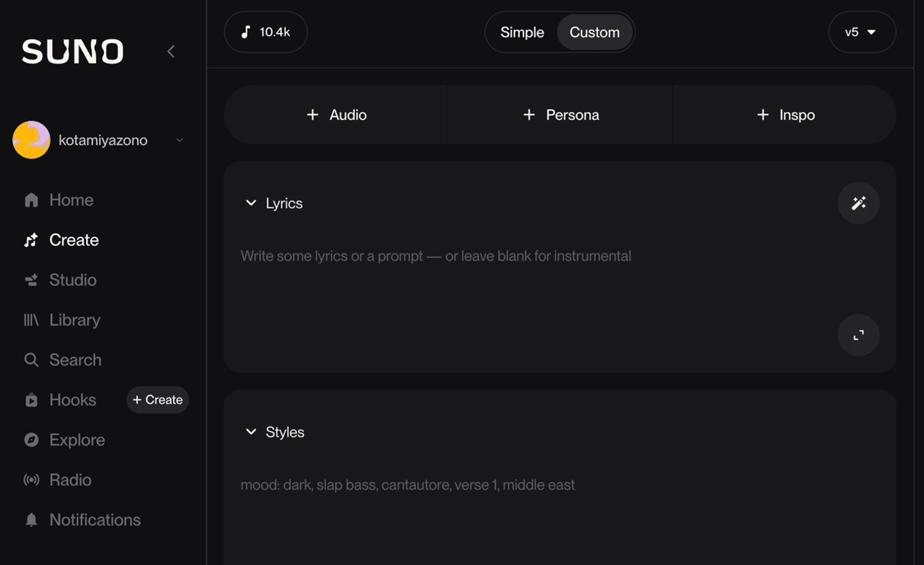Go to Create in the sidebar

tap(74, 240)
